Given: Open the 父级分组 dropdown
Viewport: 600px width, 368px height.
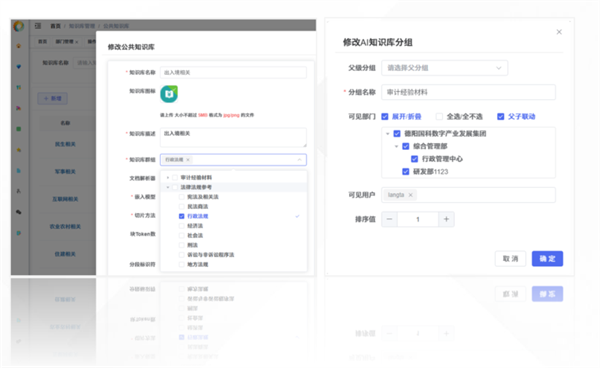Looking at the screenshot, I should pos(444,68).
